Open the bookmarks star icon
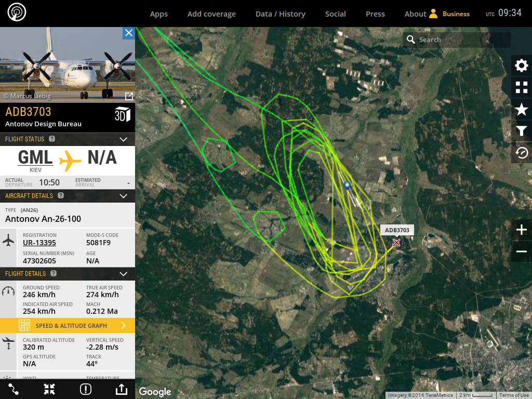The image size is (532, 399). click(522, 110)
